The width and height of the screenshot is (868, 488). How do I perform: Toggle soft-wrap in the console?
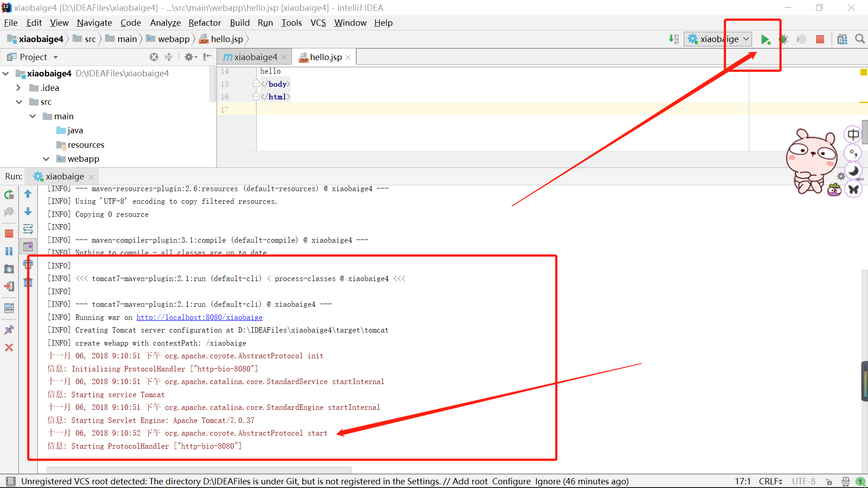28,229
